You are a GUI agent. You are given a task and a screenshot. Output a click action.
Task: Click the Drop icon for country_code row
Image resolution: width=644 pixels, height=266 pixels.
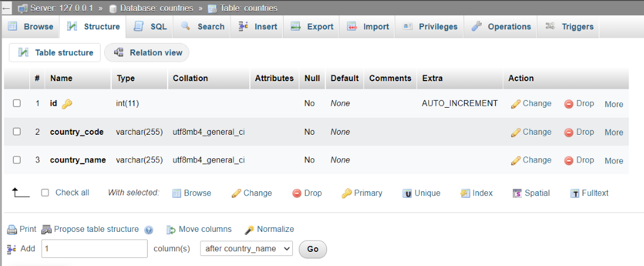569,132
